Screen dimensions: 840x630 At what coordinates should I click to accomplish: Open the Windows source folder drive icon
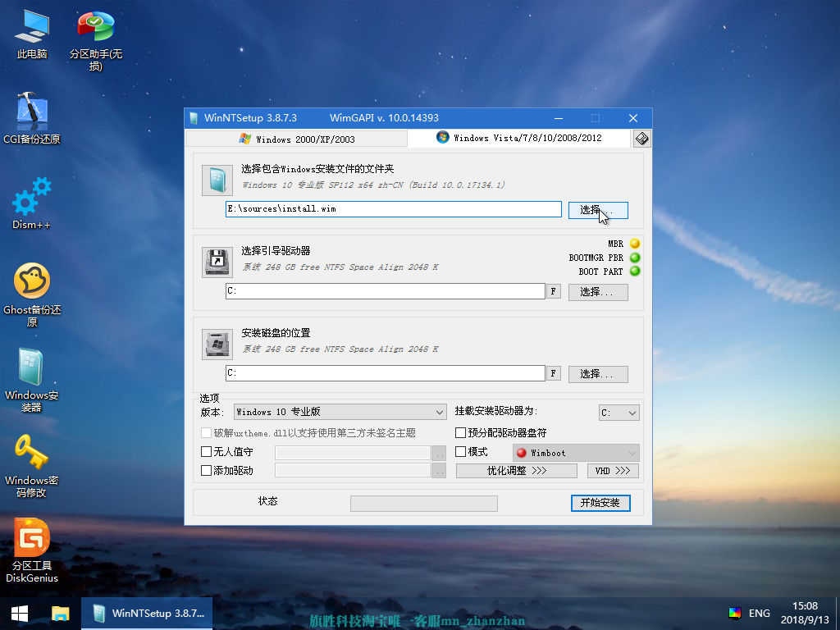point(217,179)
